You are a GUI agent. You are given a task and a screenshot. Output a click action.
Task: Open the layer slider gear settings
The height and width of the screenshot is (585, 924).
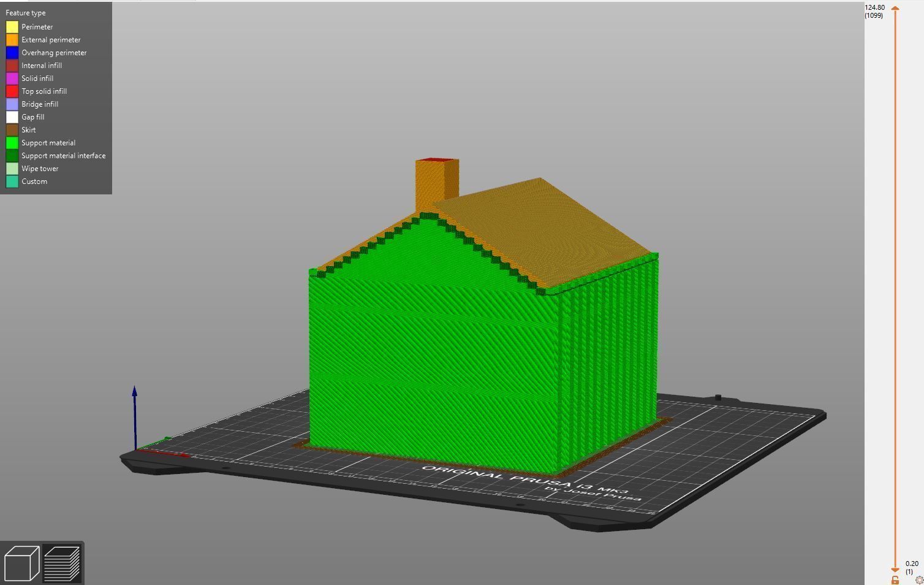tap(919, 580)
